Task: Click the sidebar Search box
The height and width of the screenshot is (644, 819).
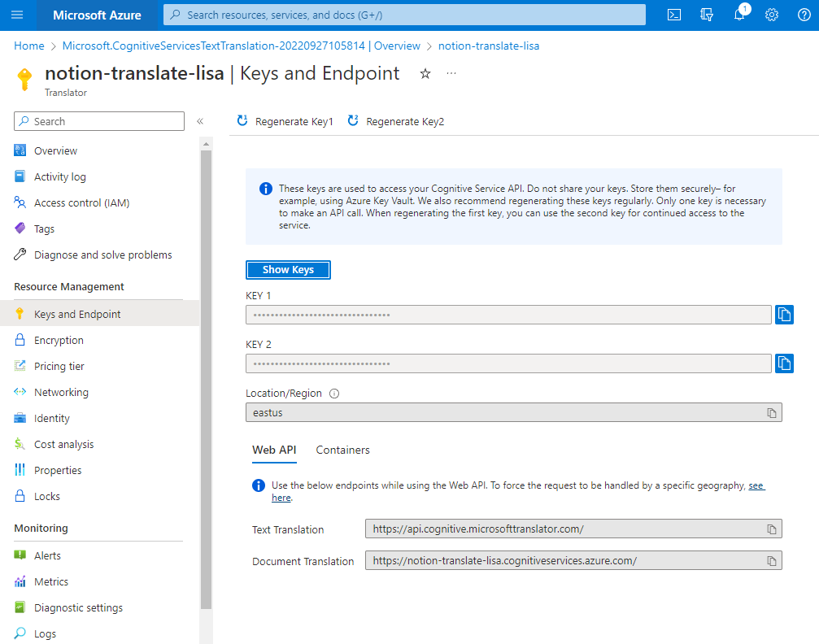Action: coord(99,121)
